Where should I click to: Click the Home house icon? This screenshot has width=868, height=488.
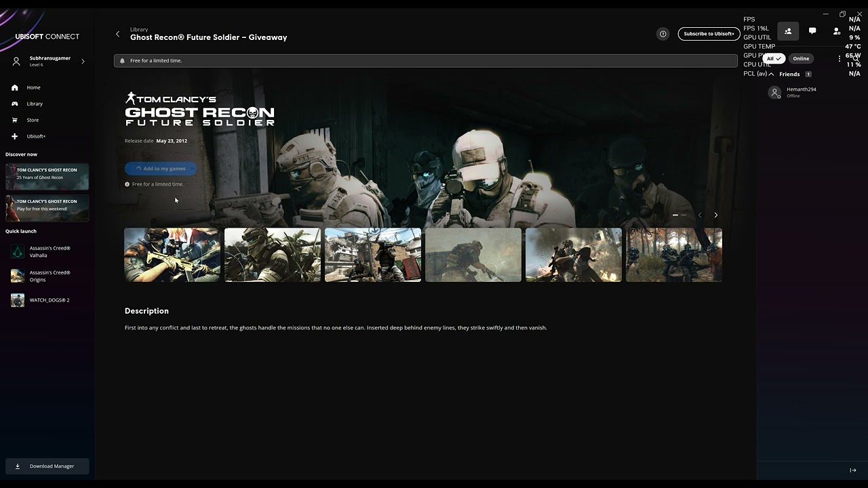pyautogui.click(x=15, y=87)
